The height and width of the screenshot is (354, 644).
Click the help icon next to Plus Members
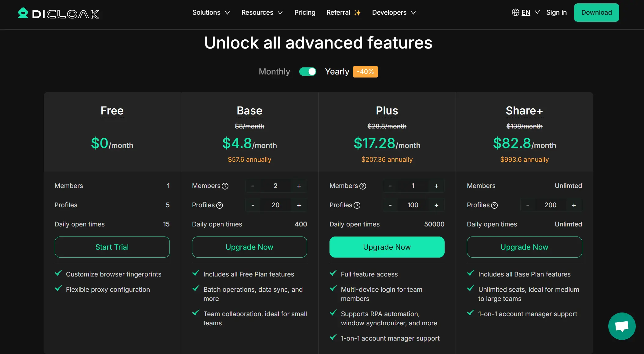coord(363,186)
